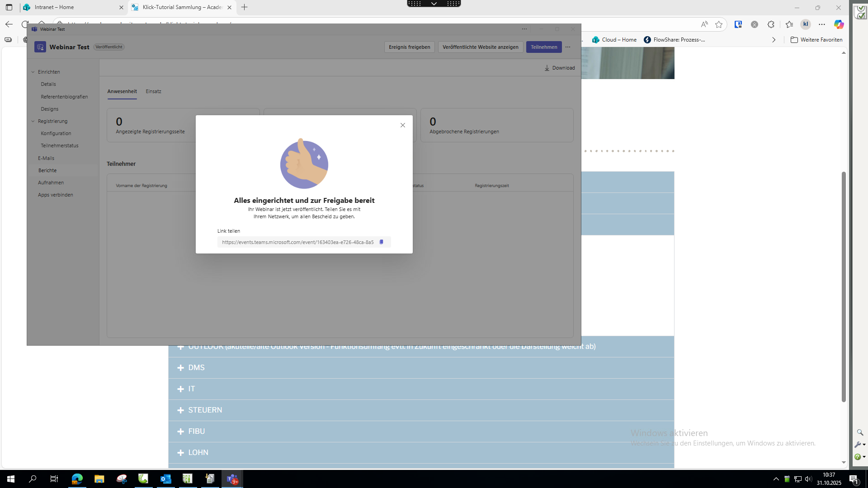
Task: Click browser back arrow
Action: 9,24
